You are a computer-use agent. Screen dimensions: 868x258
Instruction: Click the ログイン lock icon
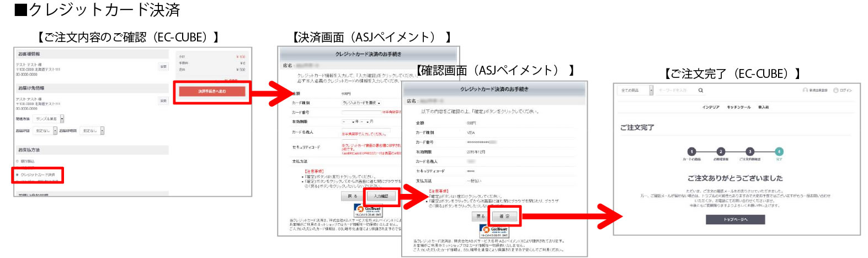pyautogui.click(x=835, y=90)
